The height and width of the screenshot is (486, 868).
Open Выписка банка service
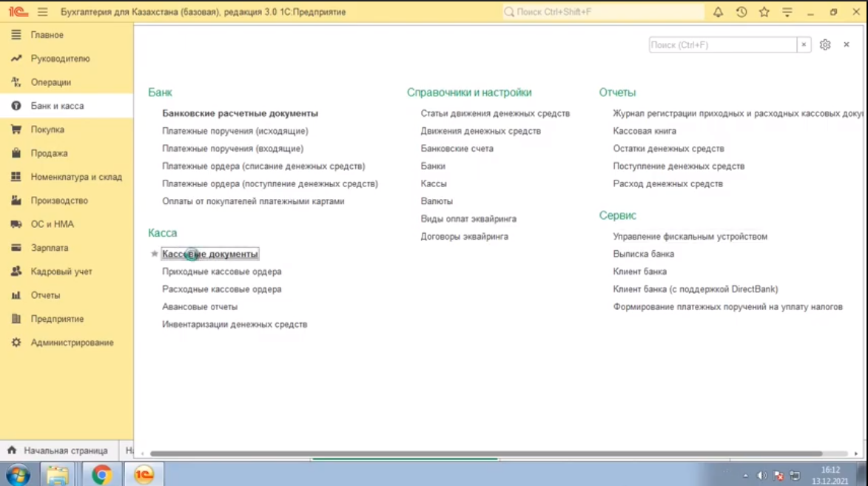[x=643, y=254]
